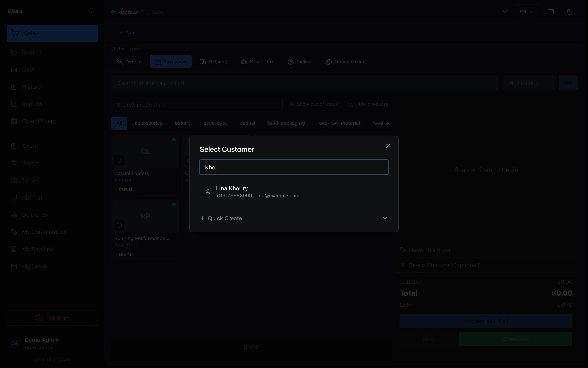Click the Quick Create chevron arrow
This screenshot has height=368, width=588.
coord(385,218)
